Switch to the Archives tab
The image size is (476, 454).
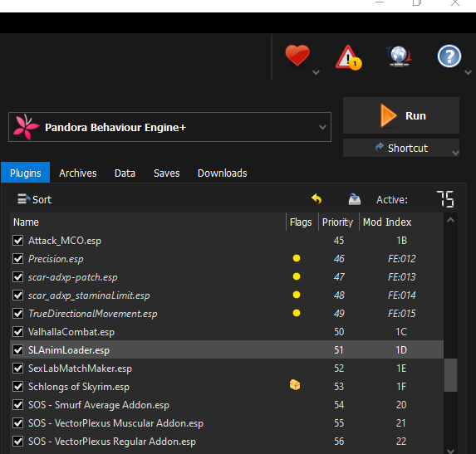78,173
